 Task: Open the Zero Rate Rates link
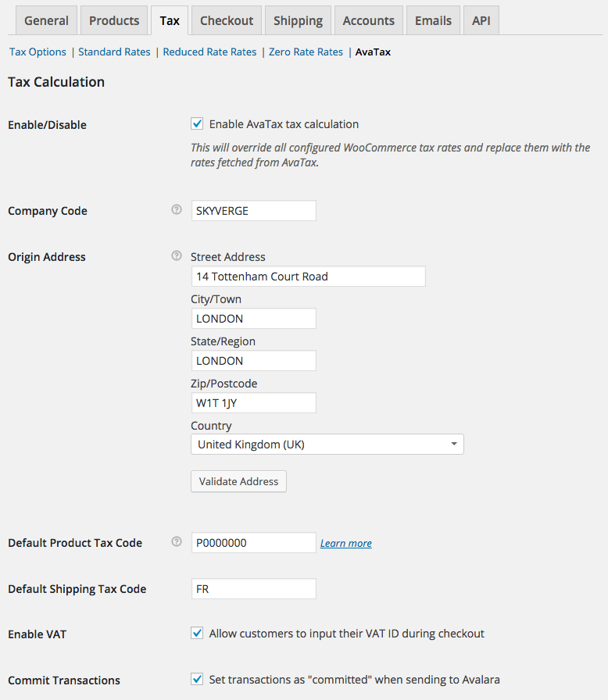pyautogui.click(x=306, y=52)
